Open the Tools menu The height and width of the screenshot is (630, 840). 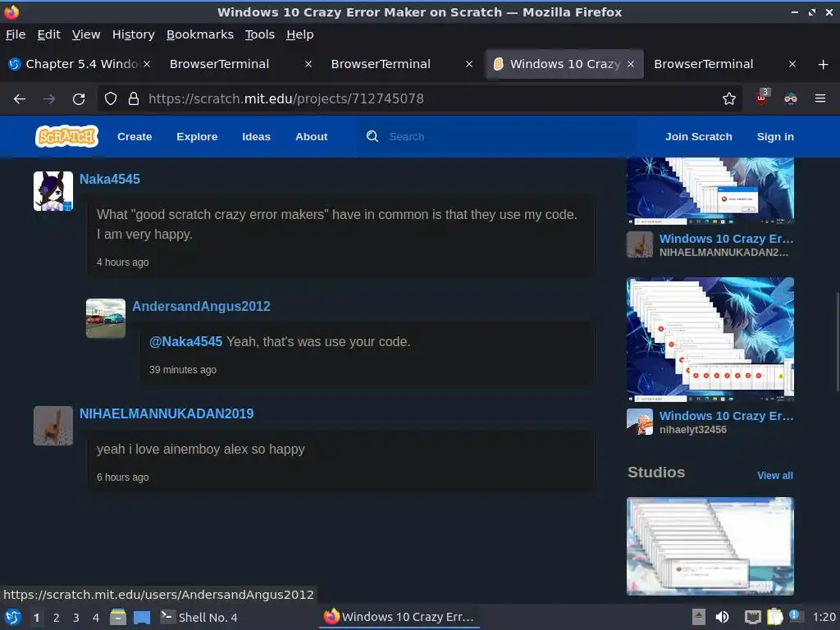point(260,34)
